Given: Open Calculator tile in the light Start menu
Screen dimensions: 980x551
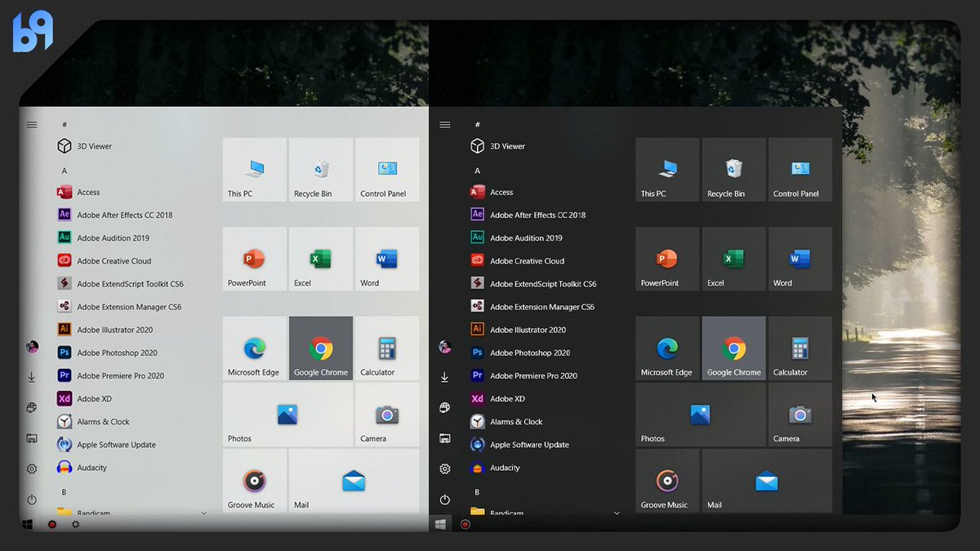Looking at the screenshot, I should 387,348.
